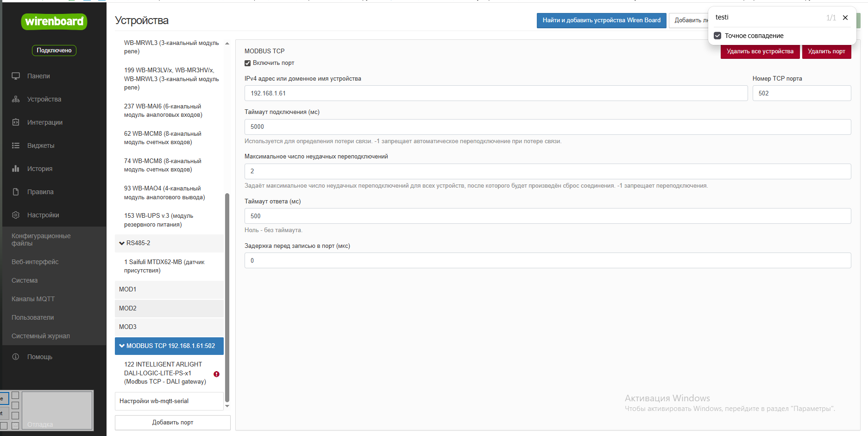Viewport: 868px width, 436px height.
Task: Collapse the MODBUS TCP 192.168.1.61:502 section
Action: [122, 346]
